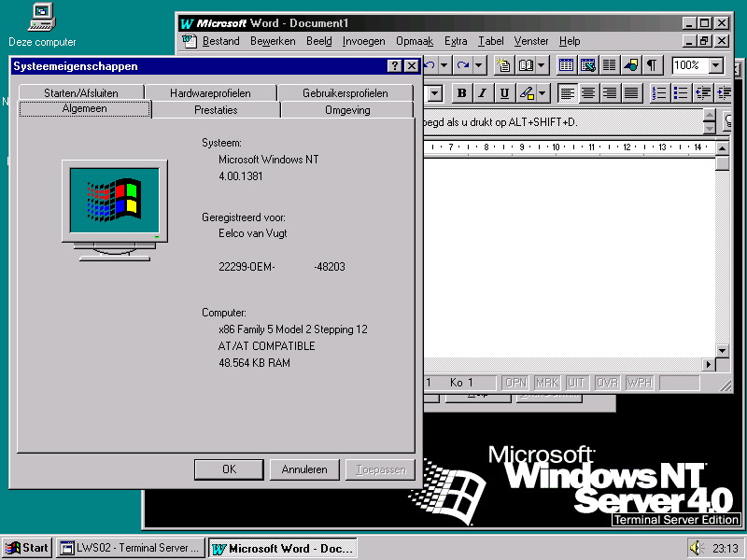Open the 100% zoom dropdown
Image resolution: width=747 pixels, height=560 pixels.
pyautogui.click(x=715, y=65)
